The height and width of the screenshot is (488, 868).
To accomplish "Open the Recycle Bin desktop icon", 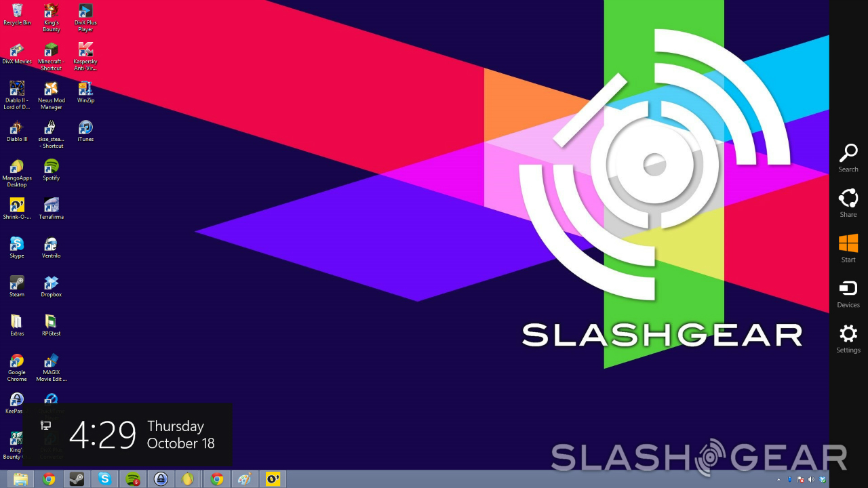I will (x=17, y=14).
